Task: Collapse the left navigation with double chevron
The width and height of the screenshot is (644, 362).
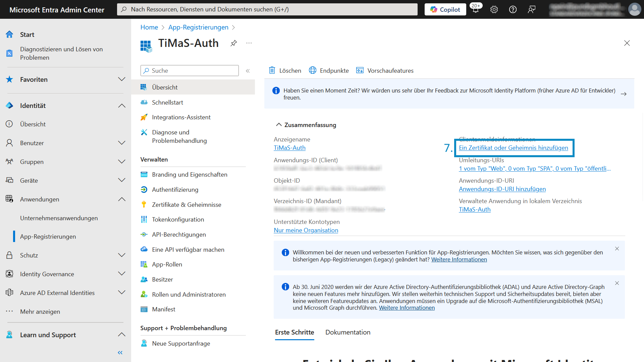Action: coord(120,353)
